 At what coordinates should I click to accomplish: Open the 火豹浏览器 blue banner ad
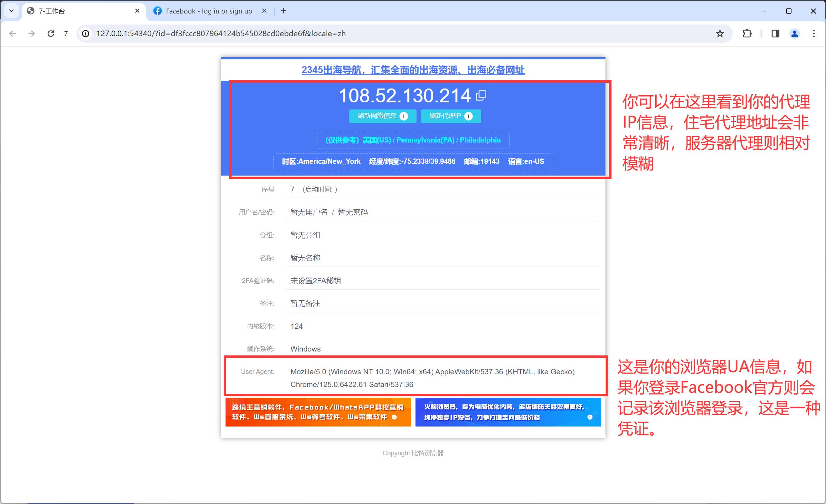click(x=508, y=412)
